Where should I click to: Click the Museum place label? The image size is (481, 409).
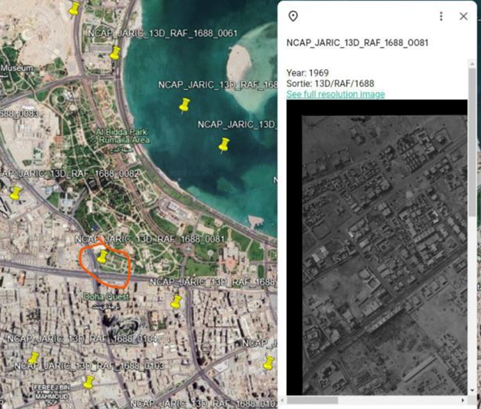tap(16, 68)
